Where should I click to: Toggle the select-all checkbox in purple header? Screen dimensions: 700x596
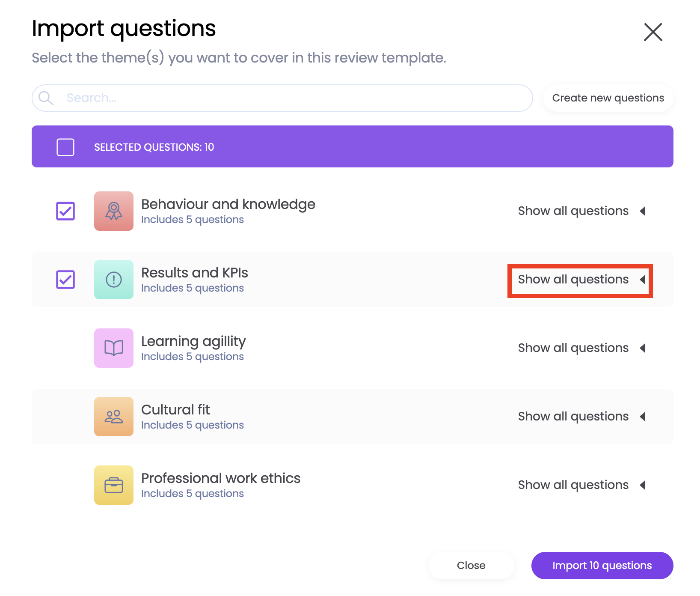pyautogui.click(x=65, y=147)
